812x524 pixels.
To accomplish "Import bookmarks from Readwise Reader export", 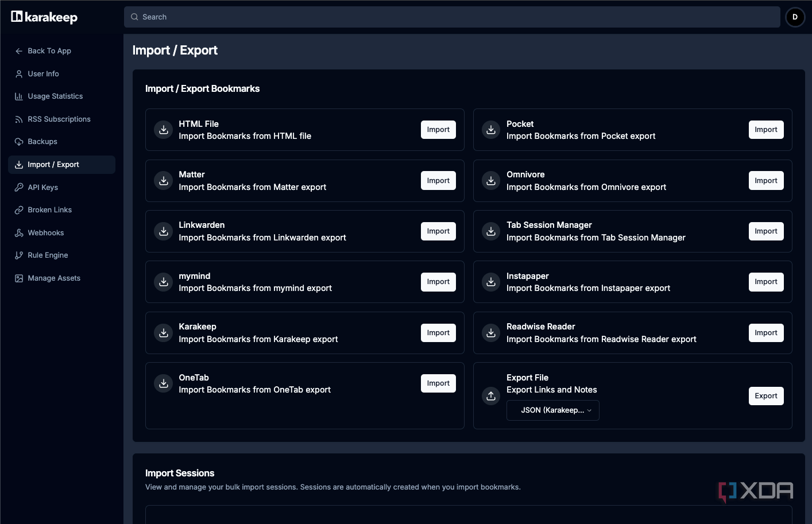I will click(x=766, y=333).
